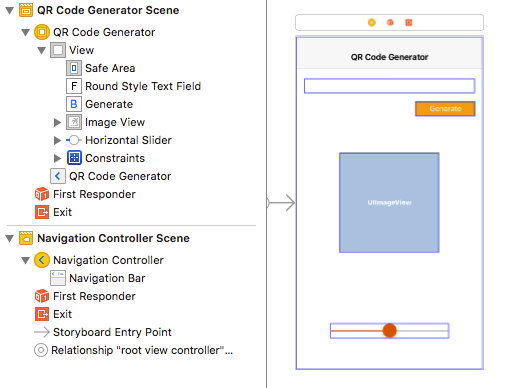512x388 pixels.
Task: Select QR Code Generator navigation item row
Action: (111, 176)
